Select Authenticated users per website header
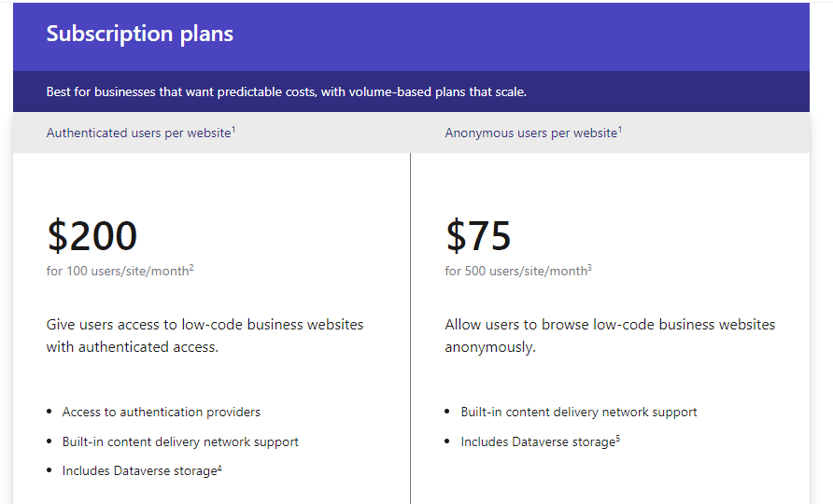Screen dimensions: 833x504 [x=138, y=133]
